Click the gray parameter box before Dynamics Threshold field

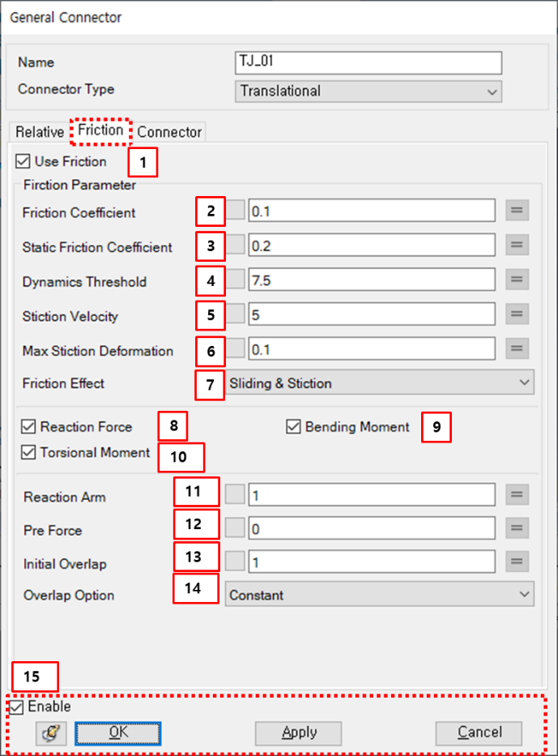tap(235, 280)
